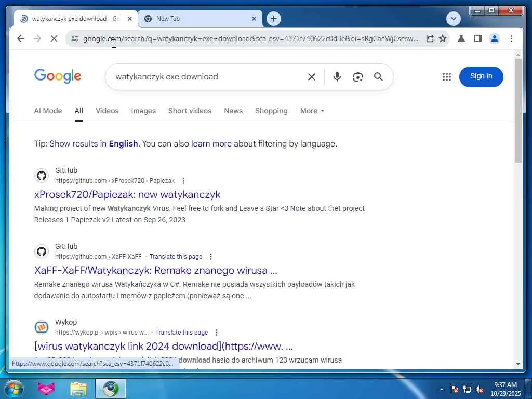Screen dimensions: 532x399
Task: Click the scrollbar down arrow
Action: click(518, 364)
